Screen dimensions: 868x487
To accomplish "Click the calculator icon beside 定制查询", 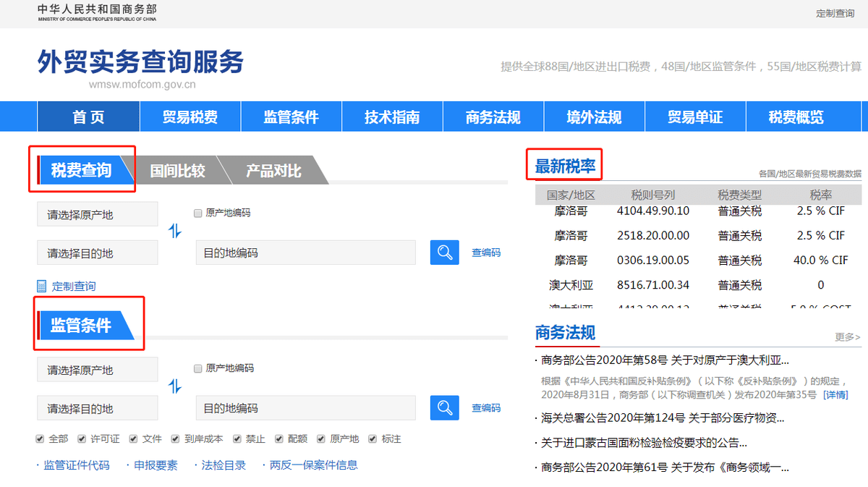I will pyautogui.click(x=42, y=286).
